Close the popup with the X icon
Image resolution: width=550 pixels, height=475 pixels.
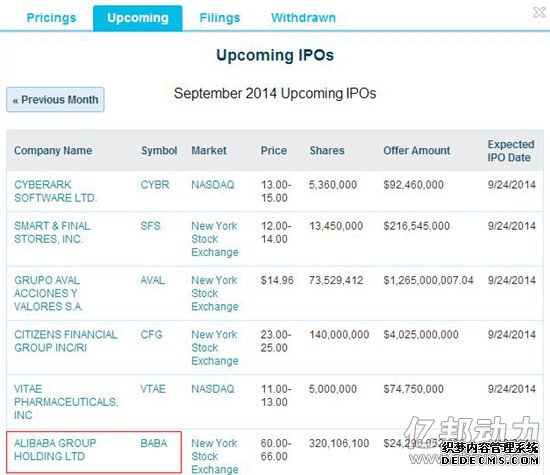pyautogui.click(x=539, y=12)
